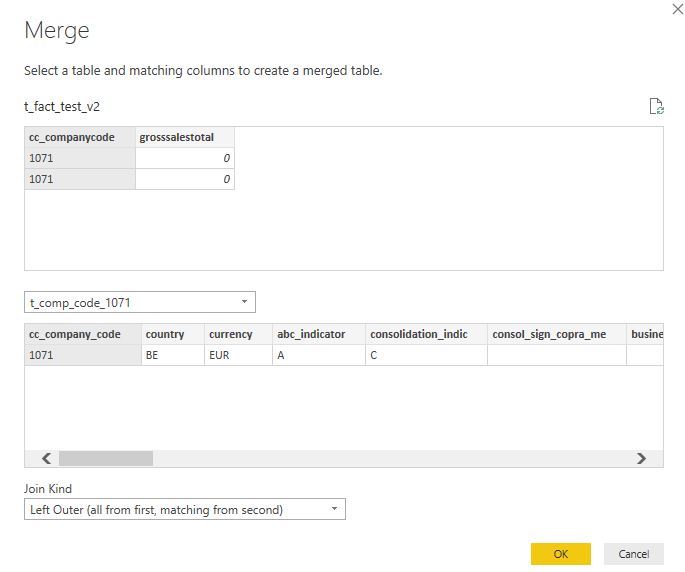This screenshot has width=685, height=572.
Task: Click left scroll arrow of second table
Action: (46, 458)
